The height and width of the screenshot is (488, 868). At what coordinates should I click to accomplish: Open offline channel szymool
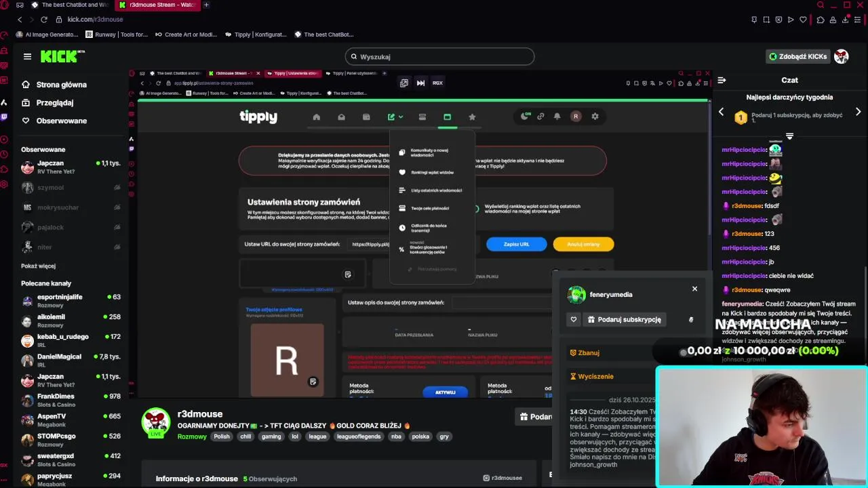point(71,188)
